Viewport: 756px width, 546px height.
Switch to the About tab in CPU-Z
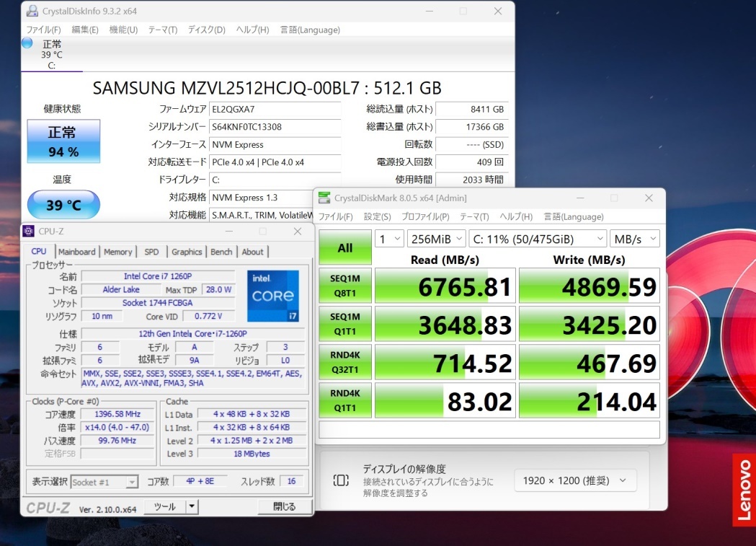point(253,252)
